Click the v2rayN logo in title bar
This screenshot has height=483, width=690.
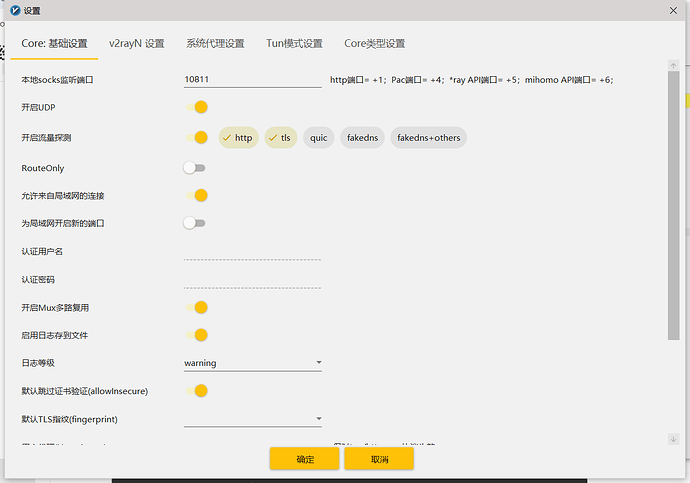click(x=15, y=11)
